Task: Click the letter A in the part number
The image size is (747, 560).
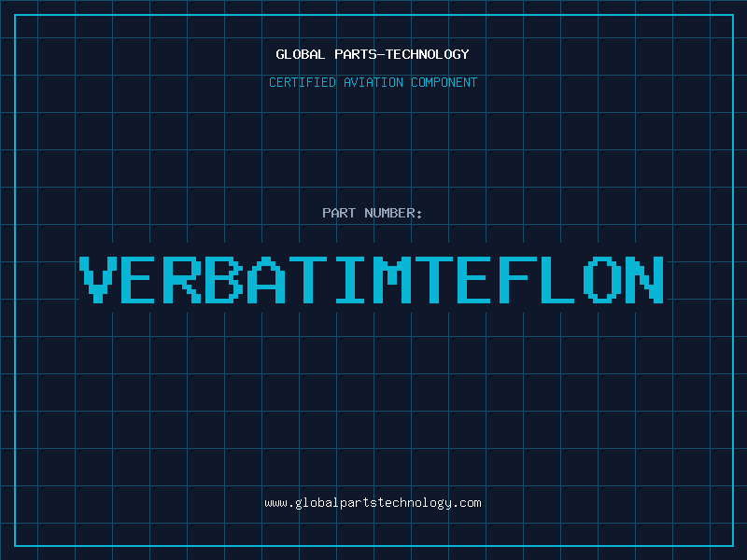Action: pos(267,280)
